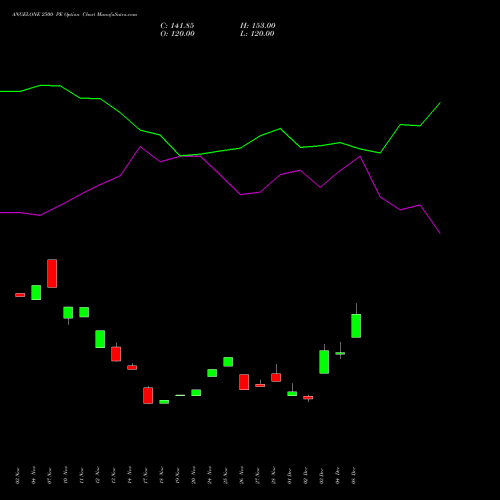The height and width of the screenshot is (500, 500).
Task: Select the 10 Nov date label on axis
Action: (66, 475)
